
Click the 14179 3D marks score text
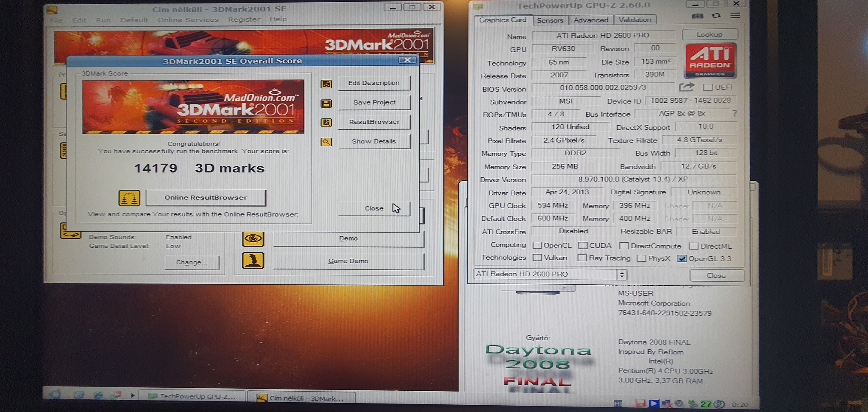(199, 168)
